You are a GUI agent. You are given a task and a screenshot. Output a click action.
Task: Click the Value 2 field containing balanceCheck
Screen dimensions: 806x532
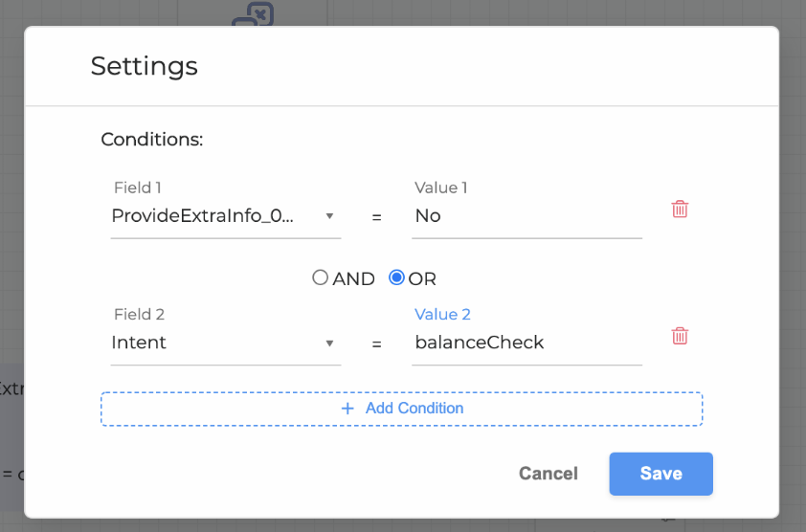(526, 343)
